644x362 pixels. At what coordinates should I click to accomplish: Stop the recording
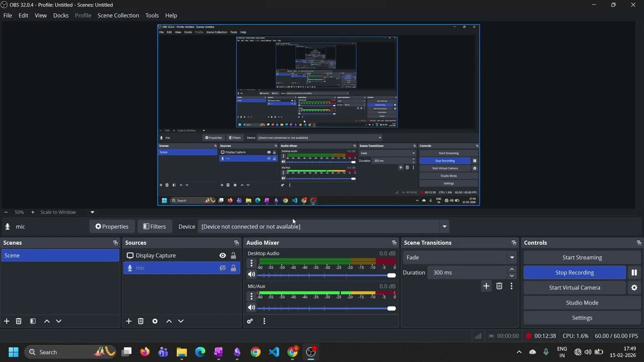point(575,273)
